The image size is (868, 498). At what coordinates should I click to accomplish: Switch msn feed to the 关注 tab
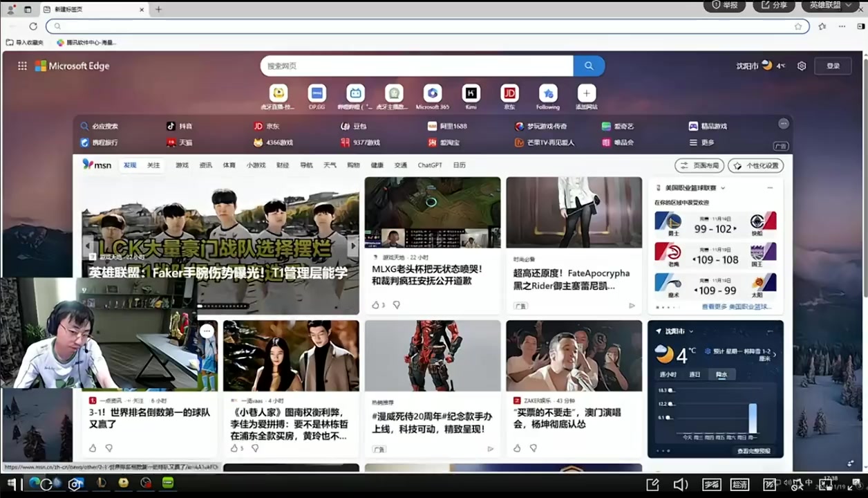point(153,165)
